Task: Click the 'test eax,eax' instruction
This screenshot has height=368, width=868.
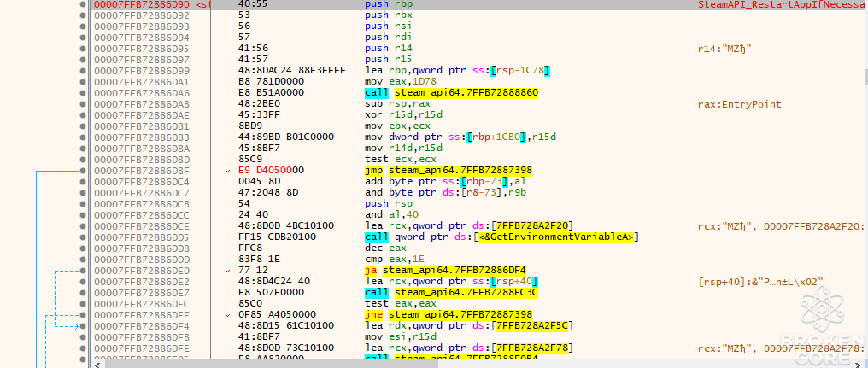Action: [400, 304]
